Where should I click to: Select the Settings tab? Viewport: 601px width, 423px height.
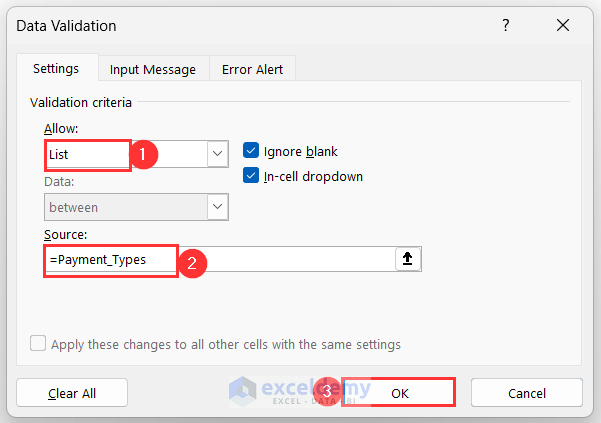click(56, 69)
